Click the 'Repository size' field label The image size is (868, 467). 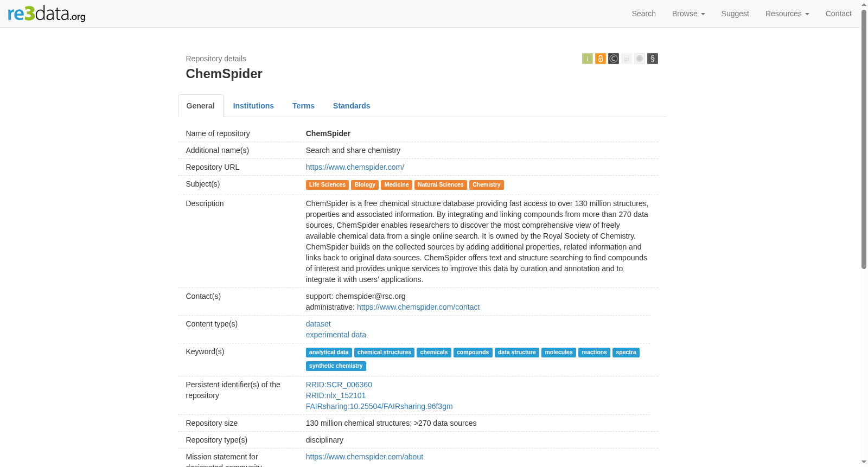pos(212,423)
